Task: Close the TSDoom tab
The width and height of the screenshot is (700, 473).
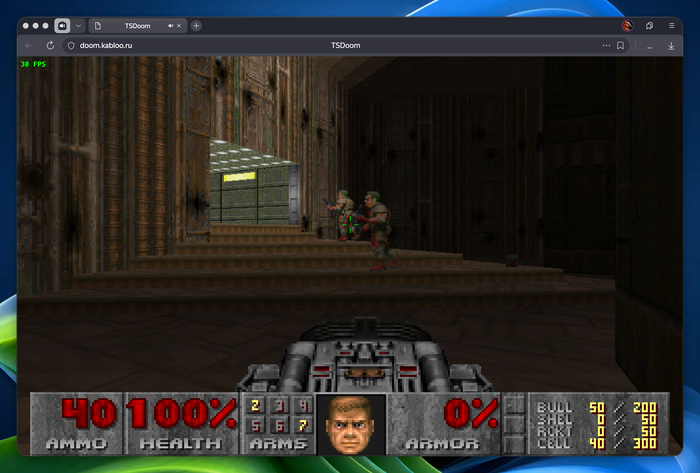Action: click(180, 25)
